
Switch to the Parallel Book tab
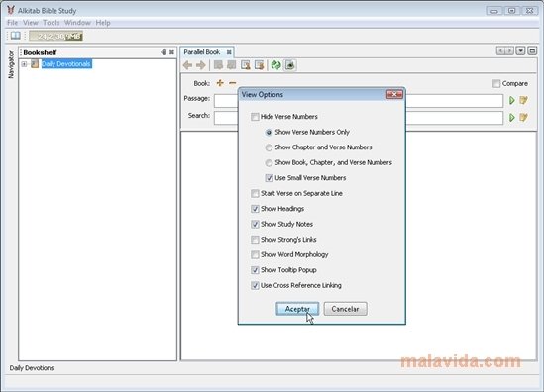(x=202, y=52)
